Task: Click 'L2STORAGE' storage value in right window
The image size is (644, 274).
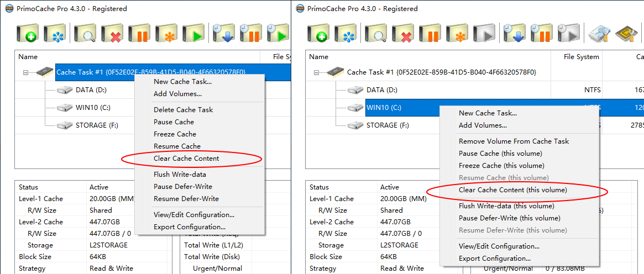Action: pyautogui.click(x=399, y=245)
